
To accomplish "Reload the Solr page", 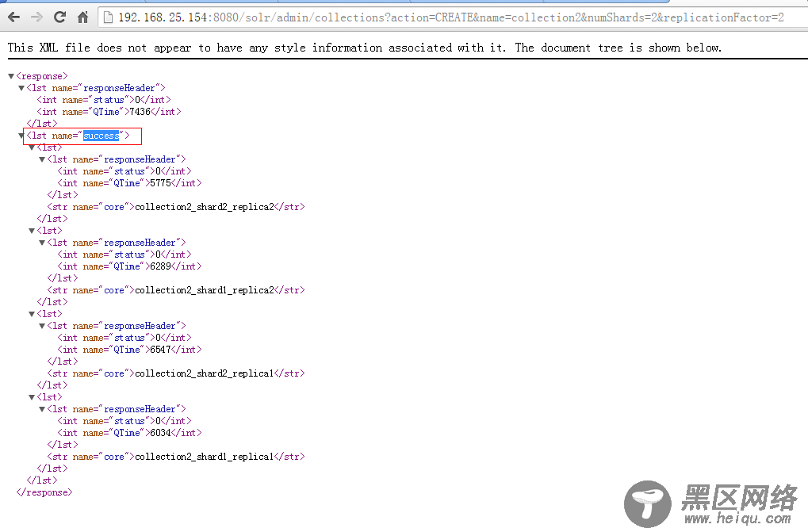I will (59, 17).
